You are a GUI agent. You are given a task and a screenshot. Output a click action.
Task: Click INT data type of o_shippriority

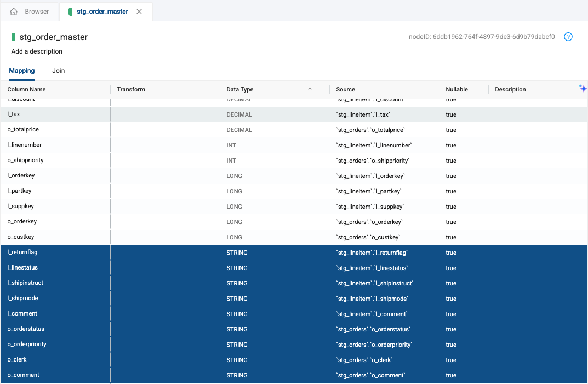tap(231, 161)
